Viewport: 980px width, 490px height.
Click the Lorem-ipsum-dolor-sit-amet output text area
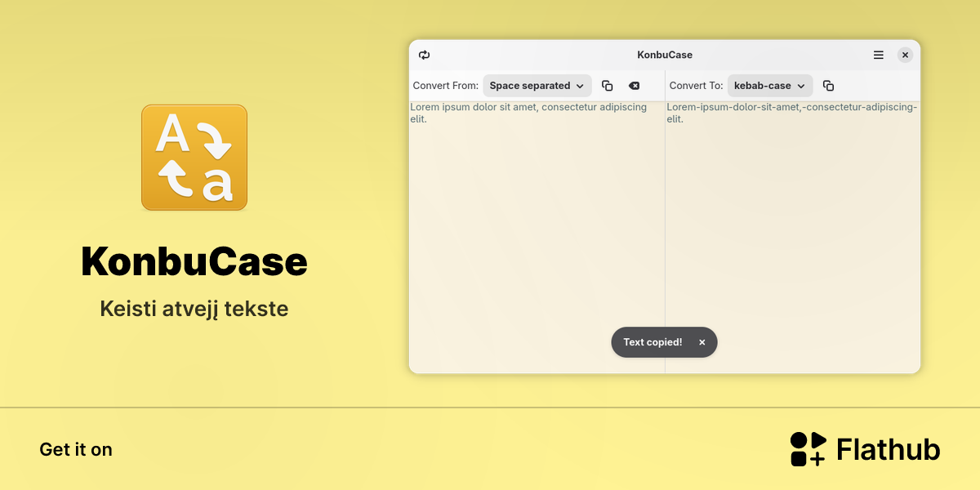(x=793, y=237)
